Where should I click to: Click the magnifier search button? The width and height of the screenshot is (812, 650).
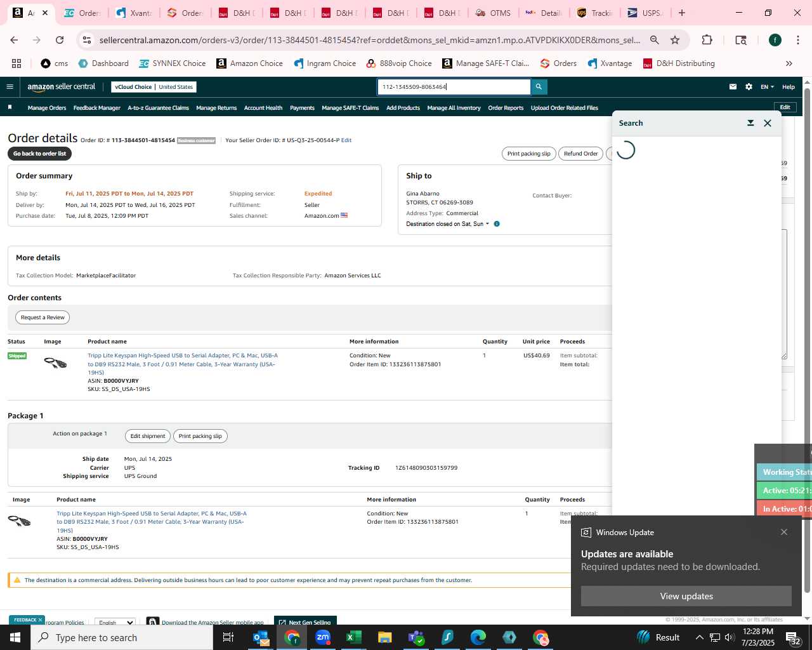pyautogui.click(x=539, y=87)
